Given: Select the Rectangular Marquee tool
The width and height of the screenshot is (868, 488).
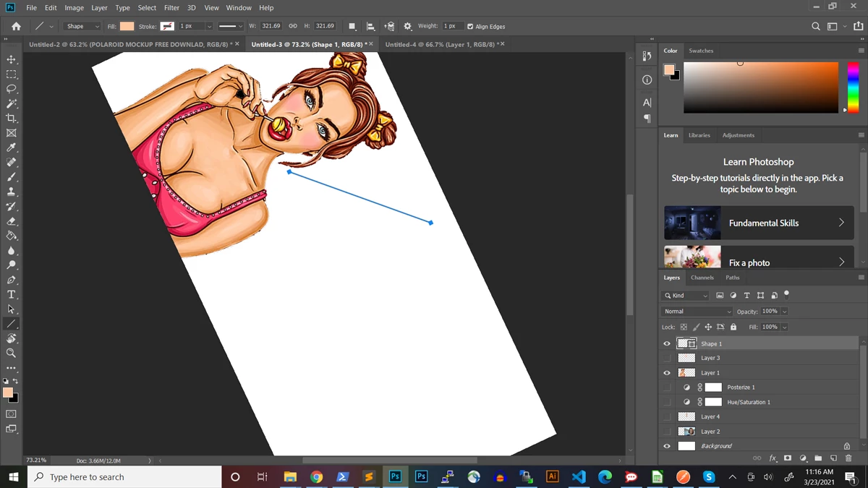Looking at the screenshot, I should pyautogui.click(x=12, y=74).
